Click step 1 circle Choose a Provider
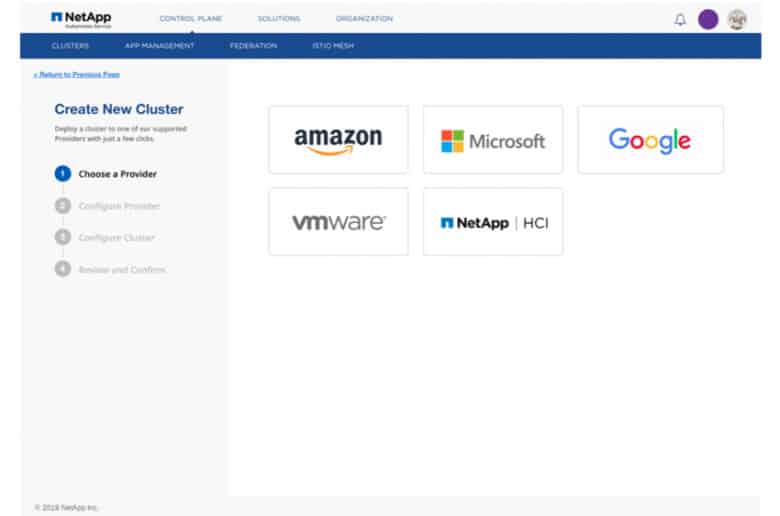This screenshot has width=780, height=516. click(63, 174)
